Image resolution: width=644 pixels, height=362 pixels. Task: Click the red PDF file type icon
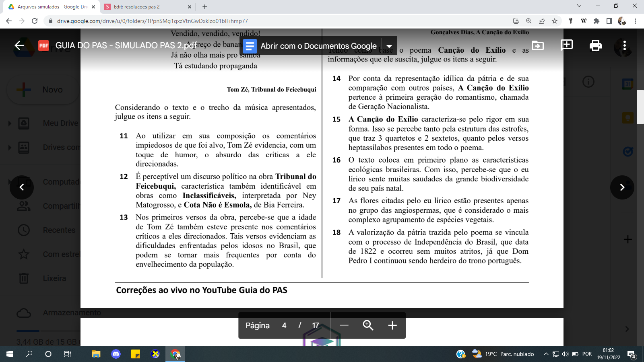click(x=43, y=45)
